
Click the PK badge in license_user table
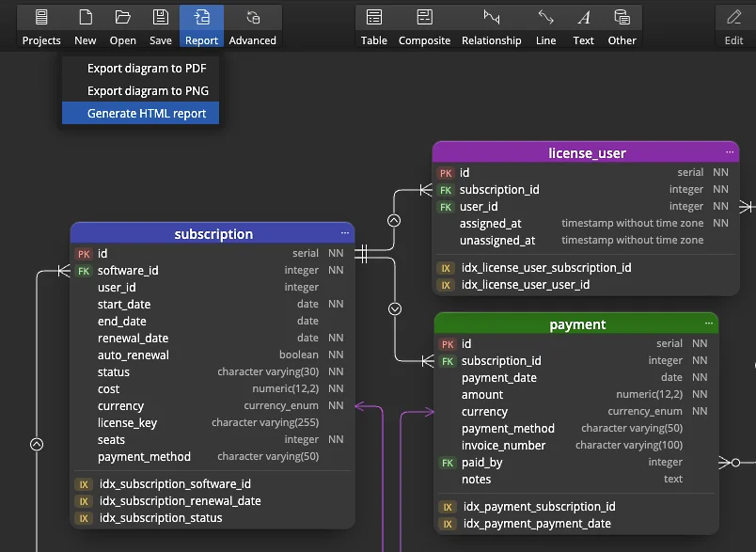(446, 173)
